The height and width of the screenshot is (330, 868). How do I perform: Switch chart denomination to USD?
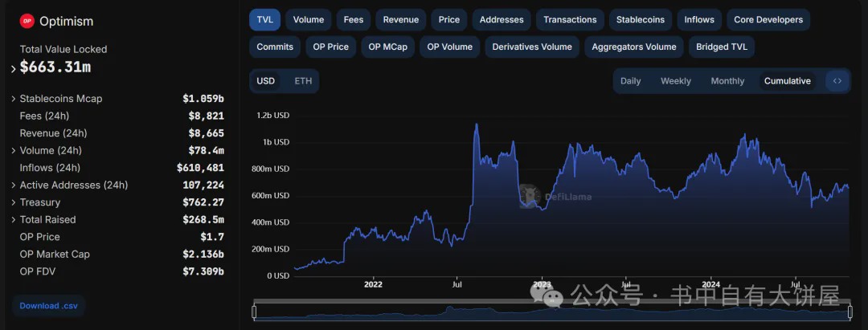[x=266, y=81]
